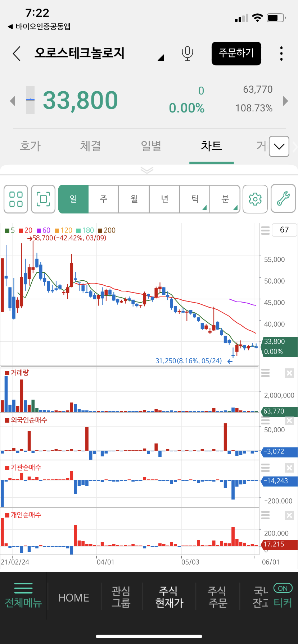Tap the microphone voice search icon
This screenshot has width=298, height=644.
click(x=187, y=54)
